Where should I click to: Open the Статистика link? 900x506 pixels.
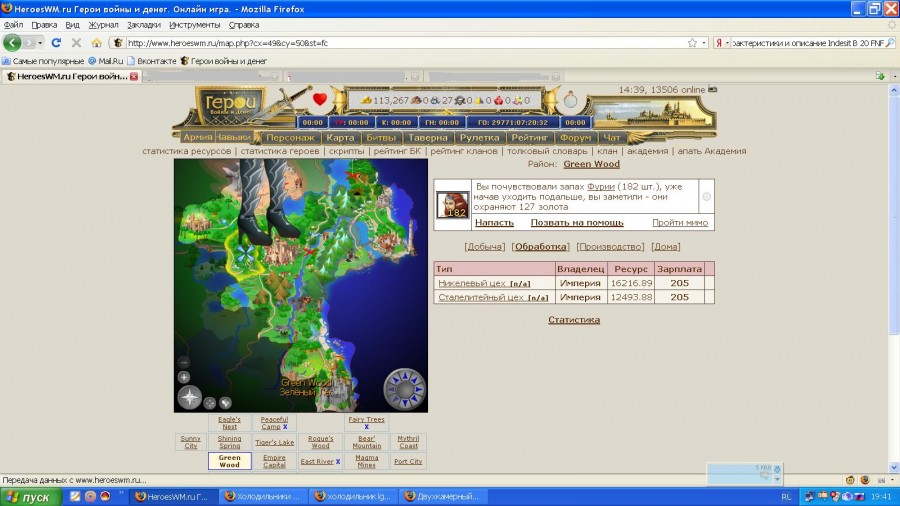point(574,320)
